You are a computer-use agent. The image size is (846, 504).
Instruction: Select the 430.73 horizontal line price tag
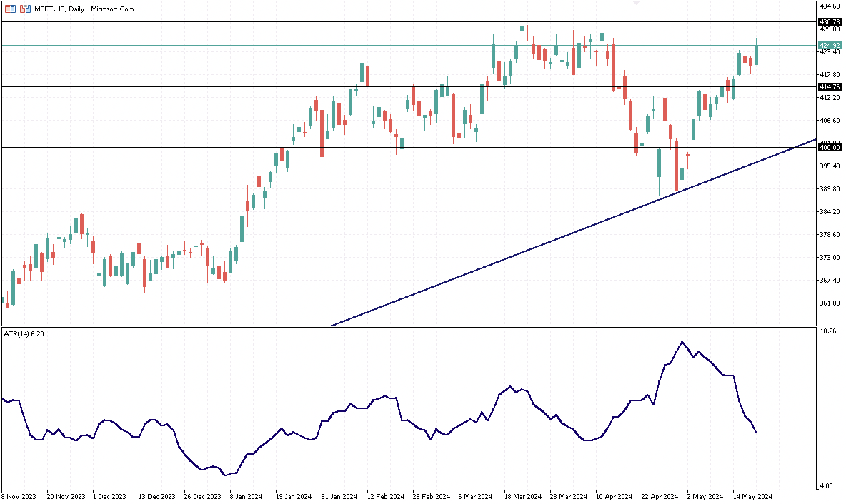click(x=830, y=22)
